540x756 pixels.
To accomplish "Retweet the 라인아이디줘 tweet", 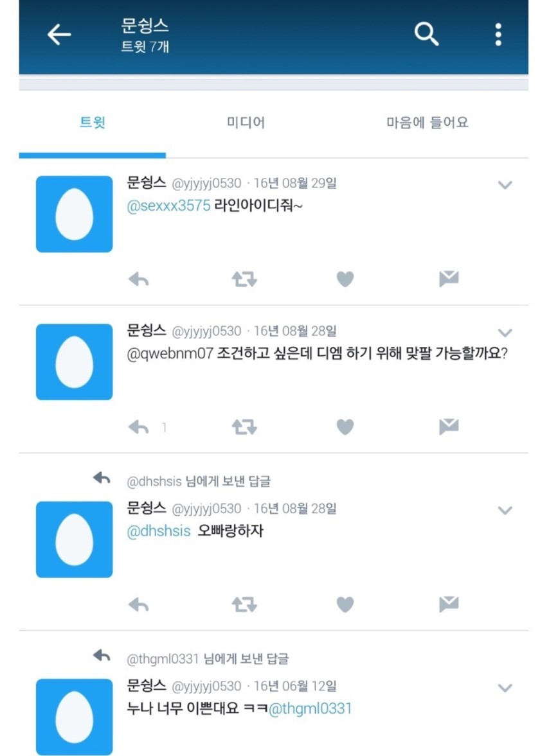I will point(244,279).
